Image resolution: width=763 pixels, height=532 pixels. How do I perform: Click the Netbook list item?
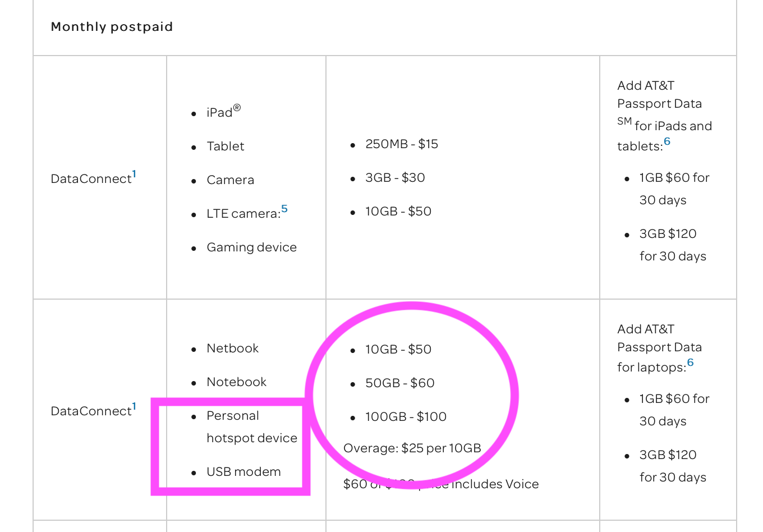pos(232,348)
